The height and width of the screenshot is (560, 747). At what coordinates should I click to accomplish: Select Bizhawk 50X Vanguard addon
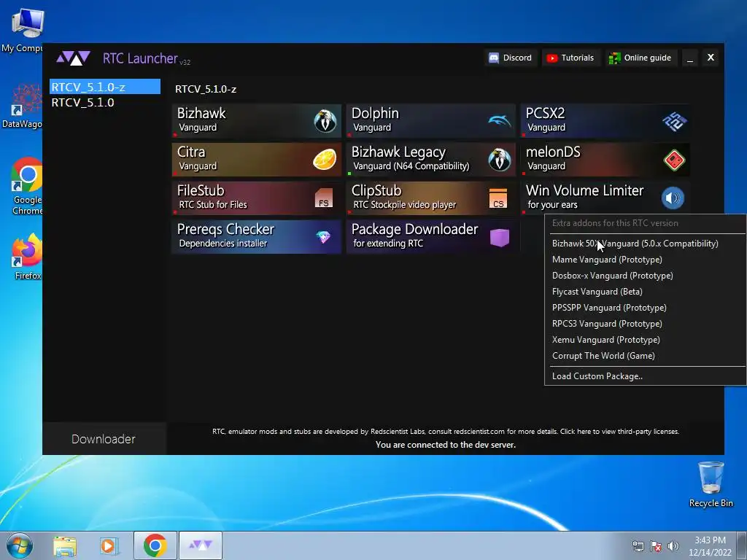point(635,244)
